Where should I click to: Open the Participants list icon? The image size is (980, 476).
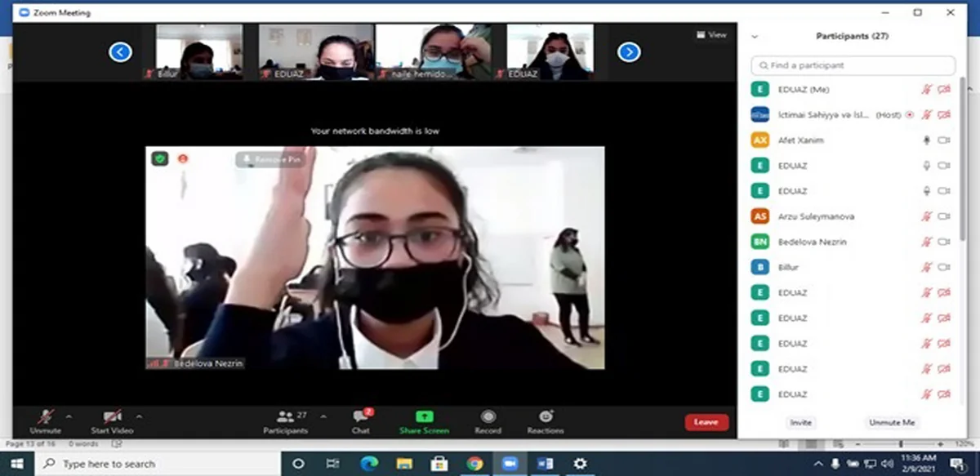[286, 417]
